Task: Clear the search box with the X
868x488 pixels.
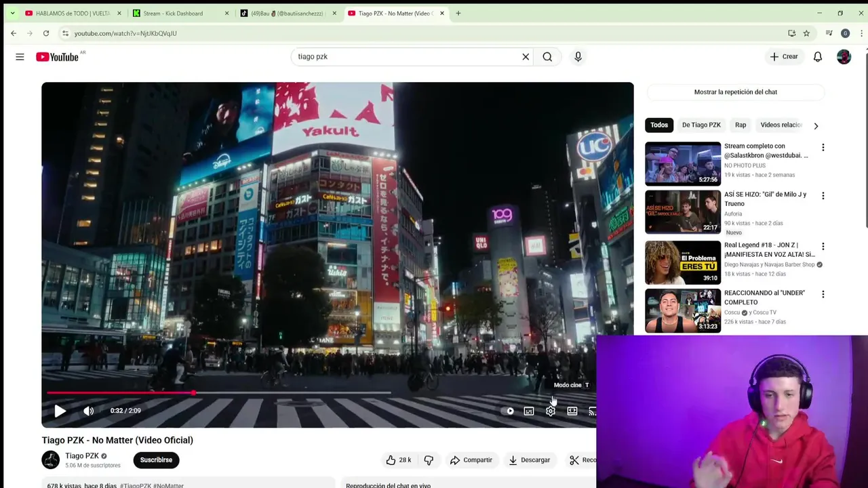Action: point(526,57)
